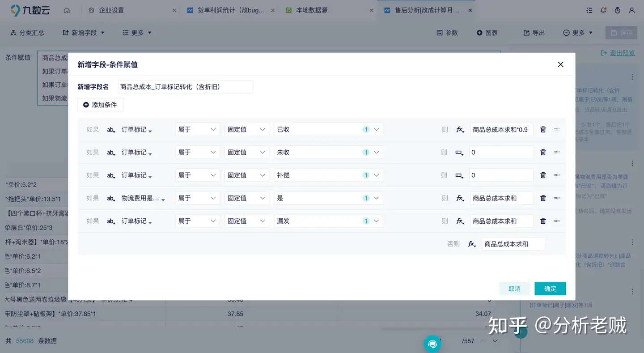Close the 本地数据源 tab
This screenshot has width=644, height=353.
pos(371,10)
